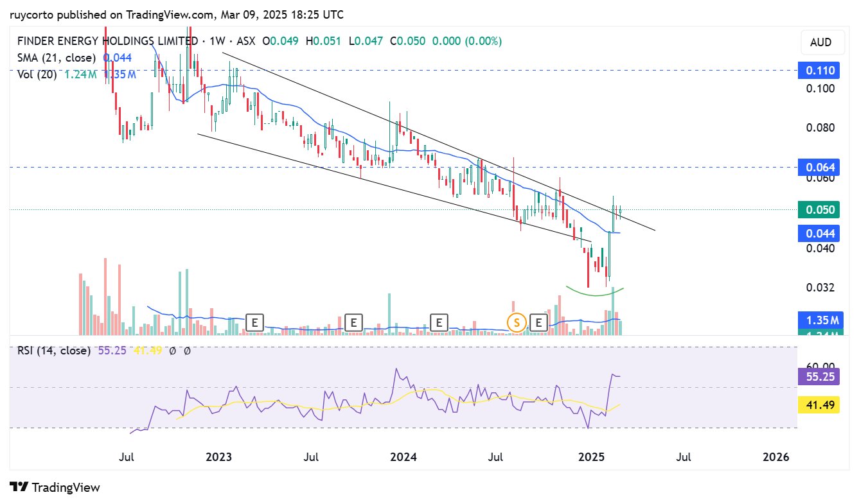Click the FINDER ENERGY HOLDINGS LIMITED symbol title
The height and width of the screenshot is (504, 859).
107,41
